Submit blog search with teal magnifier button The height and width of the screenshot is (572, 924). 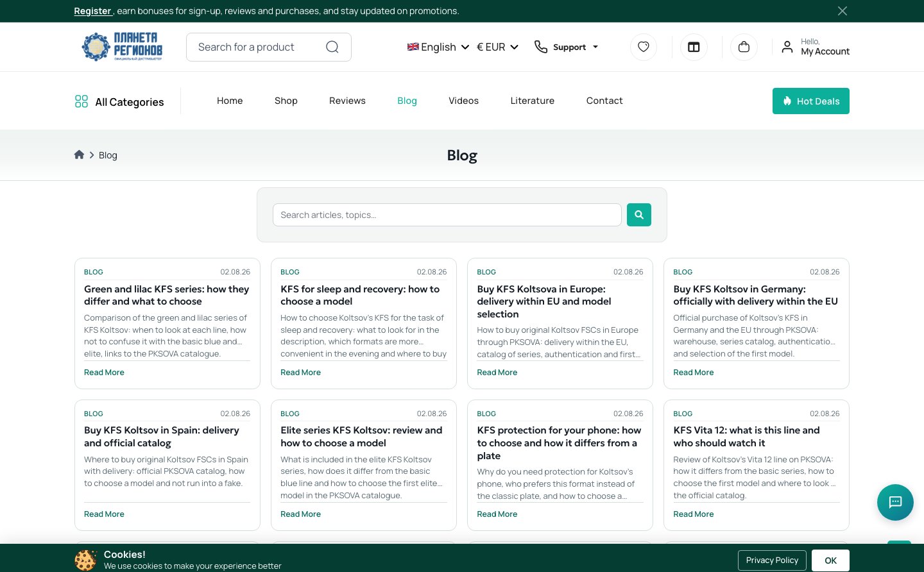pos(639,215)
